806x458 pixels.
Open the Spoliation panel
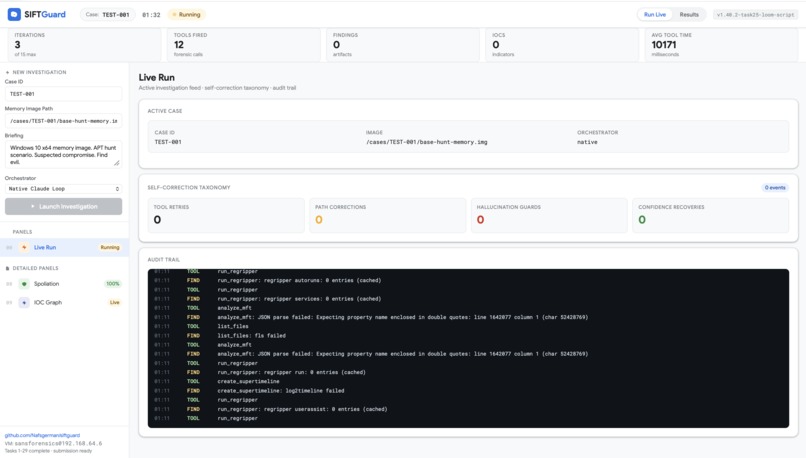pos(64,284)
